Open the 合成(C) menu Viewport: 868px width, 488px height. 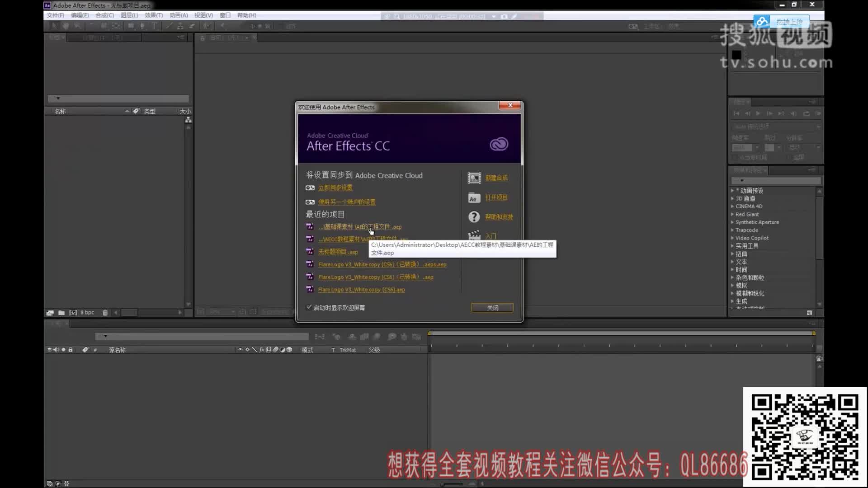coord(104,15)
